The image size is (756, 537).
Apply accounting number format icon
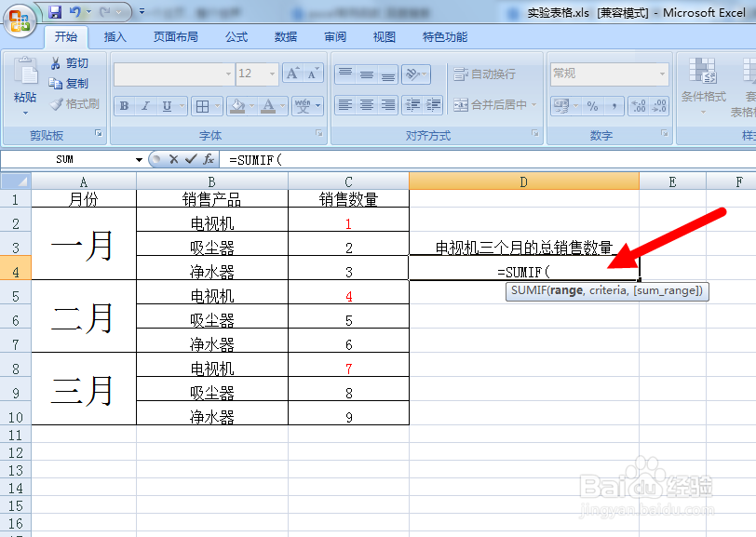pyautogui.click(x=561, y=105)
